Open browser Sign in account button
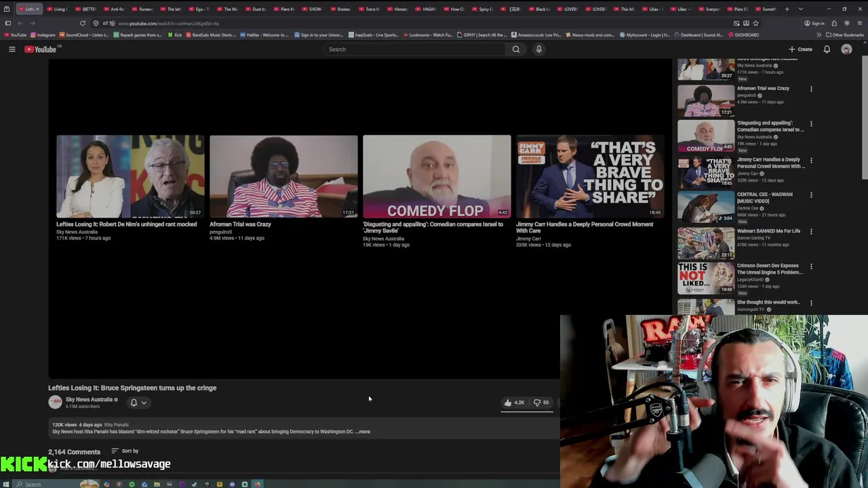Viewport: 868px width, 488px height. coord(814,23)
